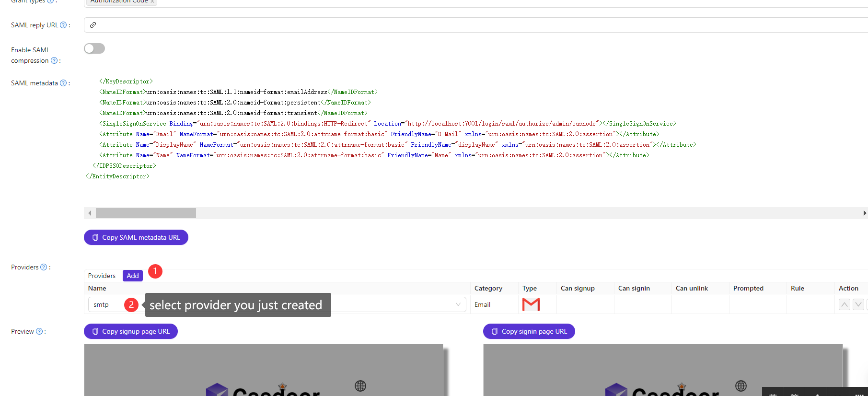The image size is (868, 396).
Task: Click right arrow of metadata horizontal scrollbar
Action: coord(864,213)
